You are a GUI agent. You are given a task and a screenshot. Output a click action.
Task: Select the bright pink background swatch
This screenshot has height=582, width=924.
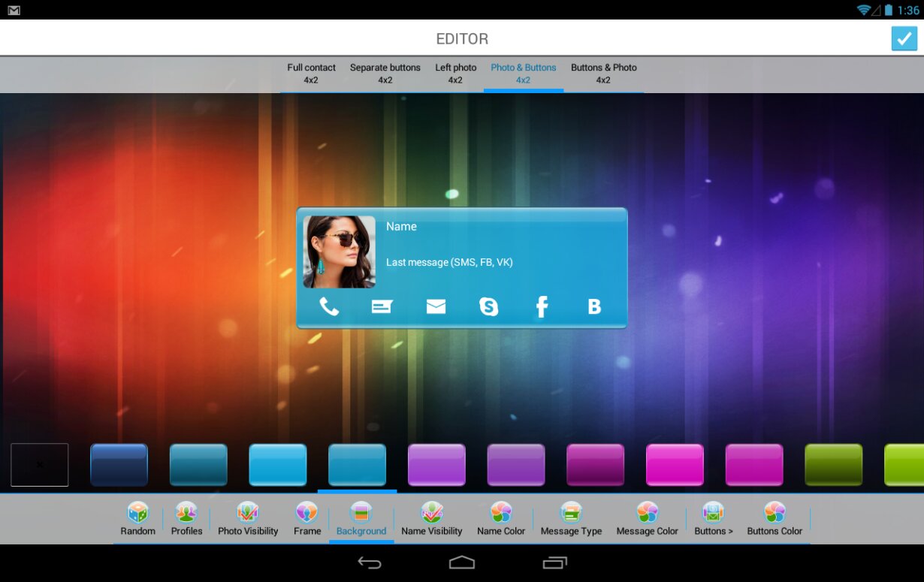pyautogui.click(x=675, y=465)
